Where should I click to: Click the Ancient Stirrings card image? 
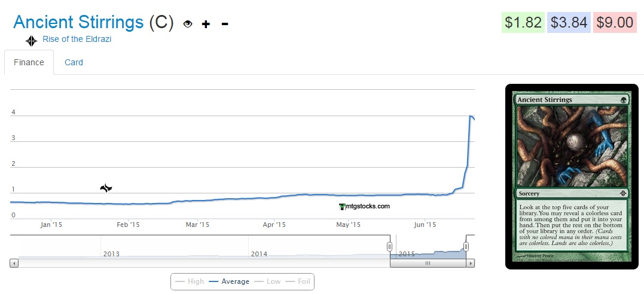pos(572,177)
